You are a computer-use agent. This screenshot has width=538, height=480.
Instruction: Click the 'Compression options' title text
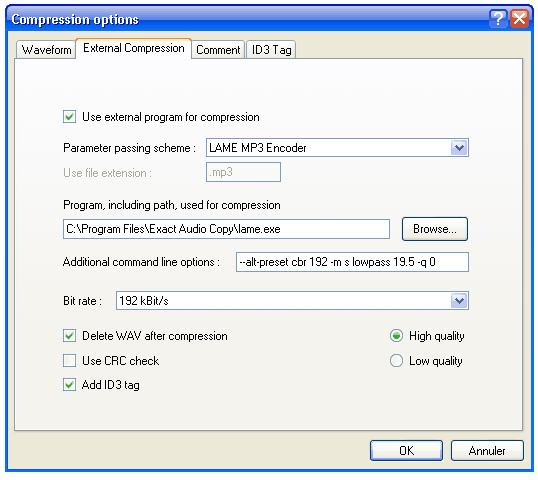pos(75,20)
